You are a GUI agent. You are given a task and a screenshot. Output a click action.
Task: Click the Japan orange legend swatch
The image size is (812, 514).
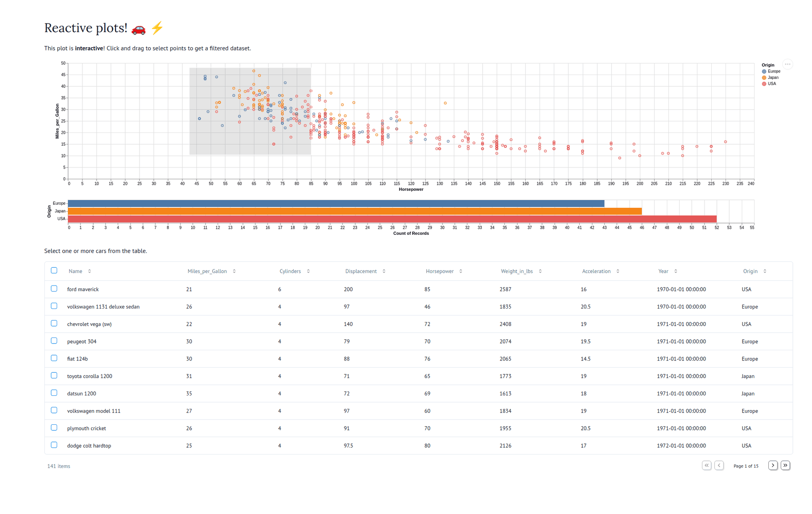coord(764,78)
